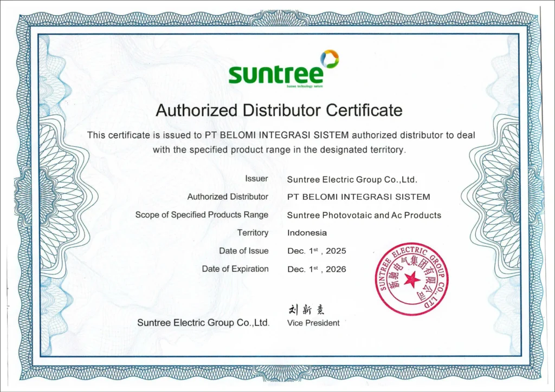Image resolution: width=555 pixels, height=392 pixels.
Task: Click the 'Dec. 1st, 2025' date
Action: point(317,251)
